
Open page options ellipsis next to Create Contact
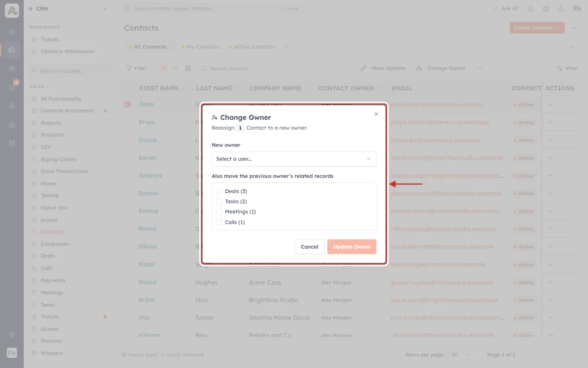click(574, 28)
